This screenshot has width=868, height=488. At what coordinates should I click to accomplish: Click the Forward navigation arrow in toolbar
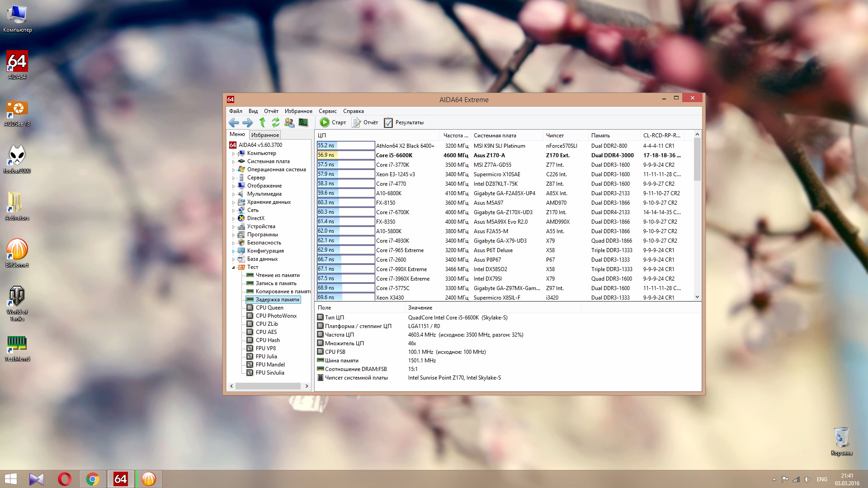click(x=247, y=122)
